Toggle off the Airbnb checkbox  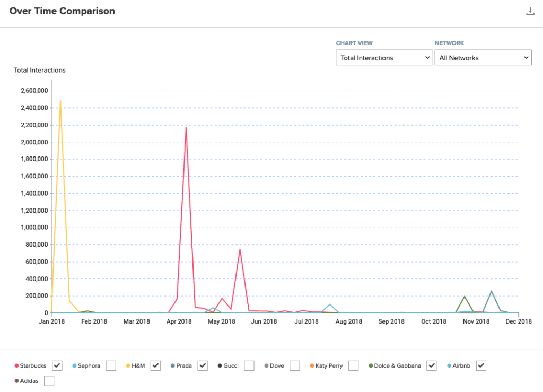(x=481, y=365)
